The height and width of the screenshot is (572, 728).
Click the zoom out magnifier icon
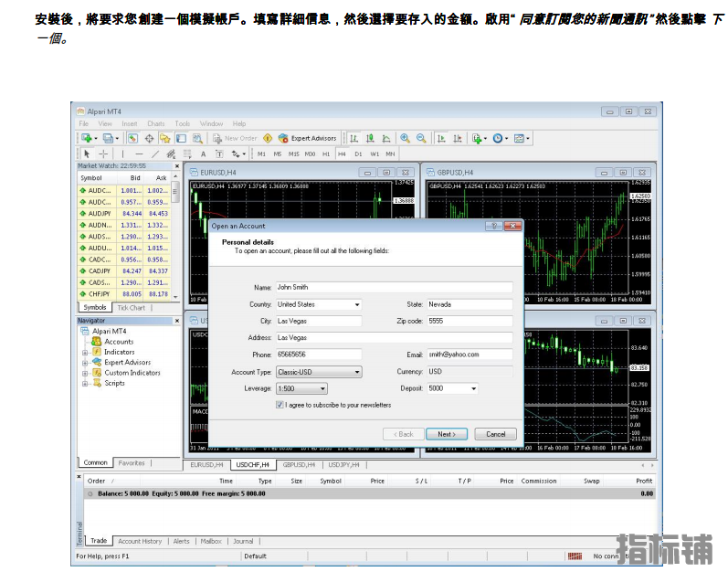(421, 139)
